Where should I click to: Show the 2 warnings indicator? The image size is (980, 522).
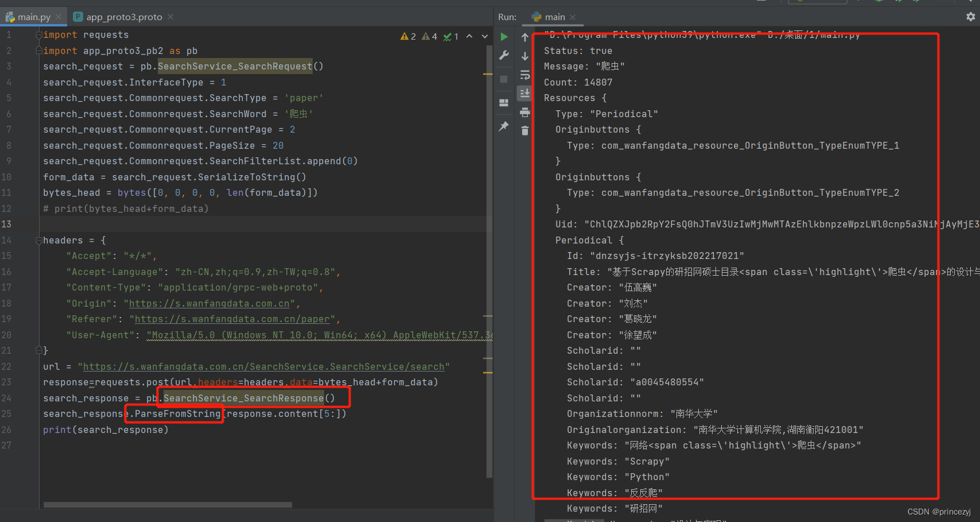pos(408,36)
